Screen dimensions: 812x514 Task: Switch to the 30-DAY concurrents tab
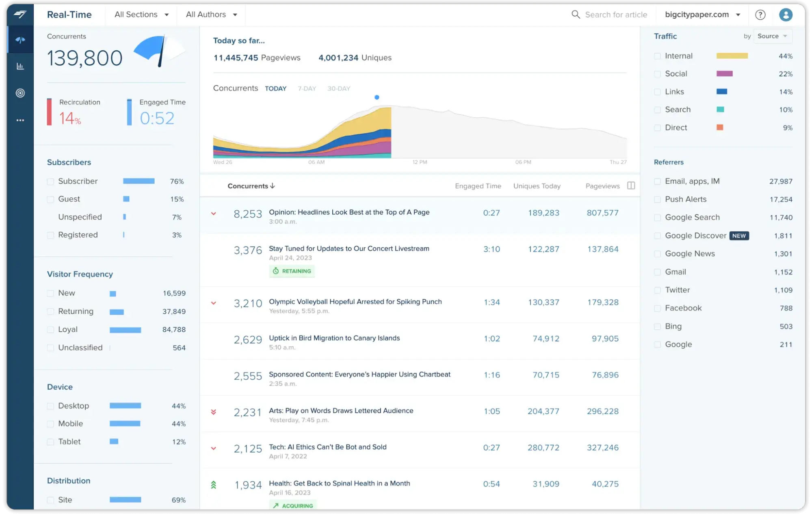pyautogui.click(x=338, y=88)
